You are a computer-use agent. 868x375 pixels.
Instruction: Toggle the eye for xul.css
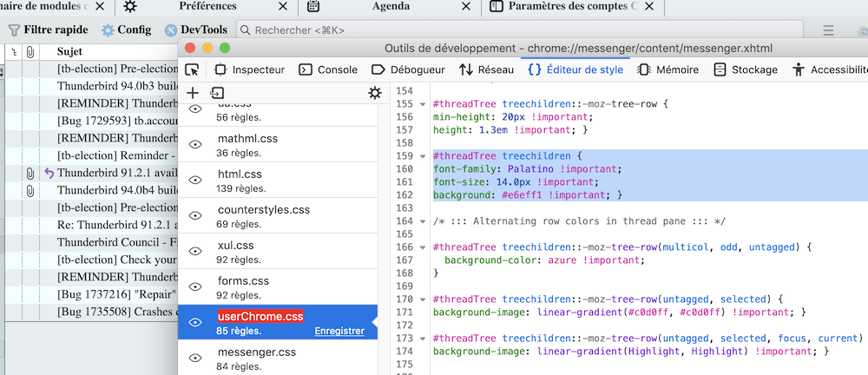click(195, 251)
